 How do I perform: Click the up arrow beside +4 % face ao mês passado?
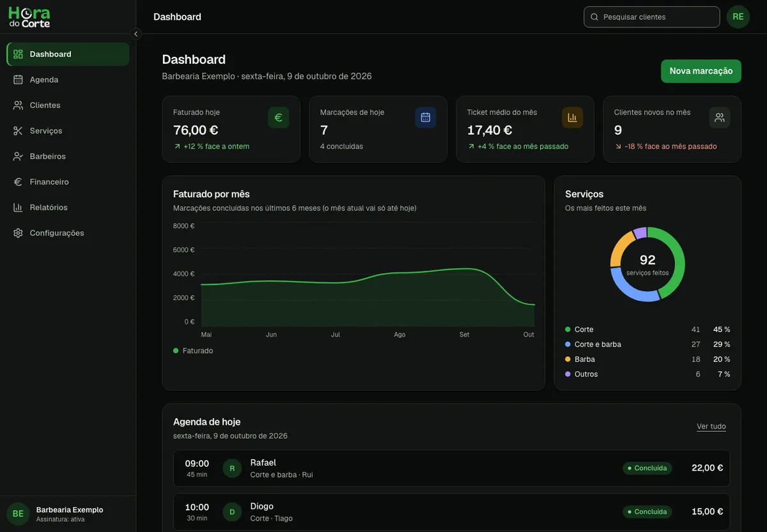coord(471,146)
